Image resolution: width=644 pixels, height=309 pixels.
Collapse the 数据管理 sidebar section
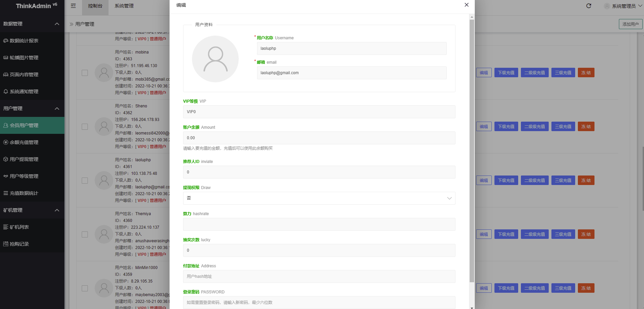click(x=57, y=24)
